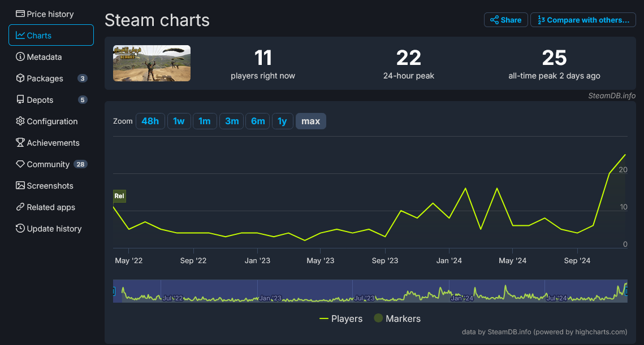The height and width of the screenshot is (345, 644).
Task: Set chart zoom to 1y
Action: coord(282,121)
